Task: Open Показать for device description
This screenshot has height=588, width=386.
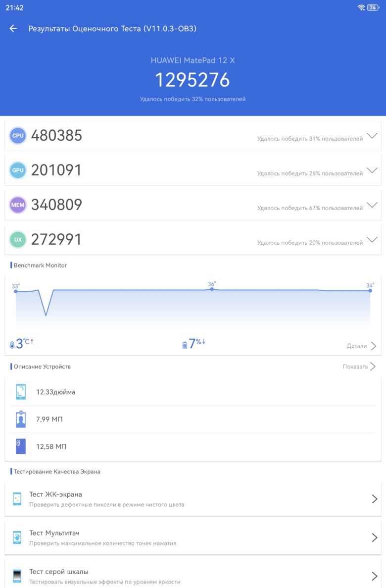Action: coord(355,367)
